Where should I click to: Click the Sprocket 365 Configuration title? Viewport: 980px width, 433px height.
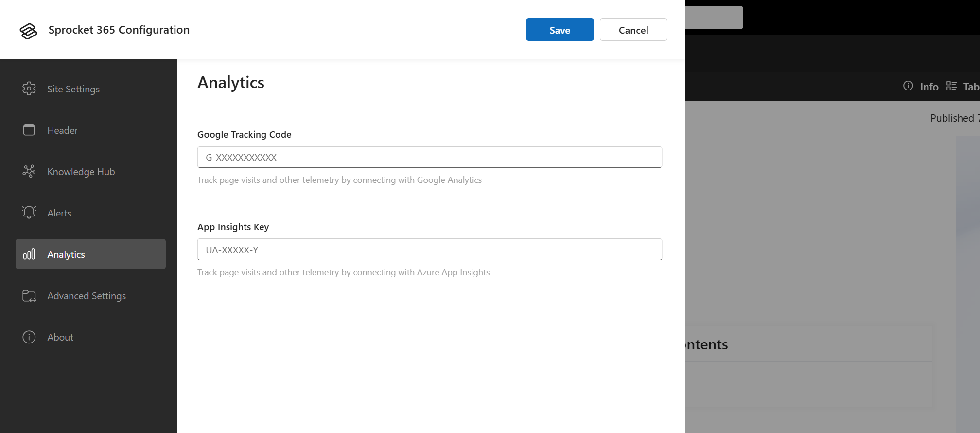[x=119, y=30]
